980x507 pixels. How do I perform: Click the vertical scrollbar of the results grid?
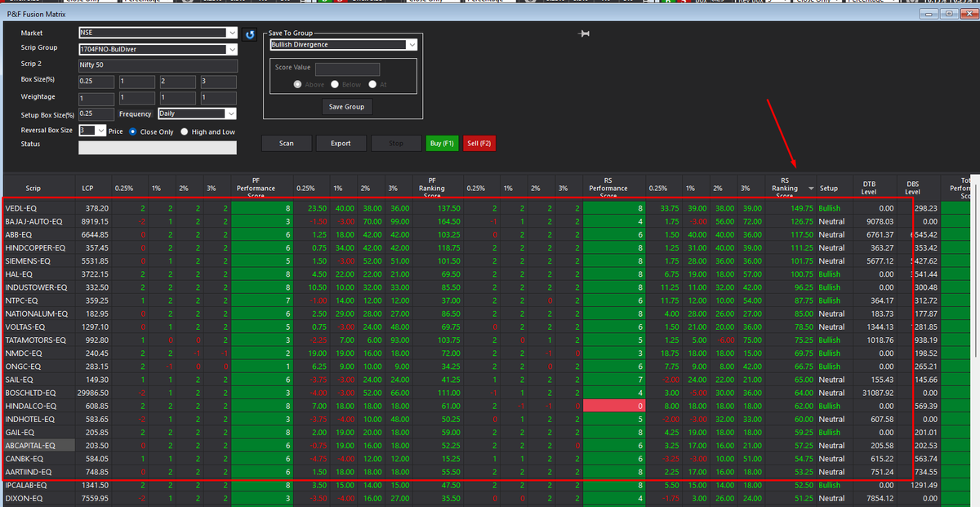pyautogui.click(x=975, y=269)
